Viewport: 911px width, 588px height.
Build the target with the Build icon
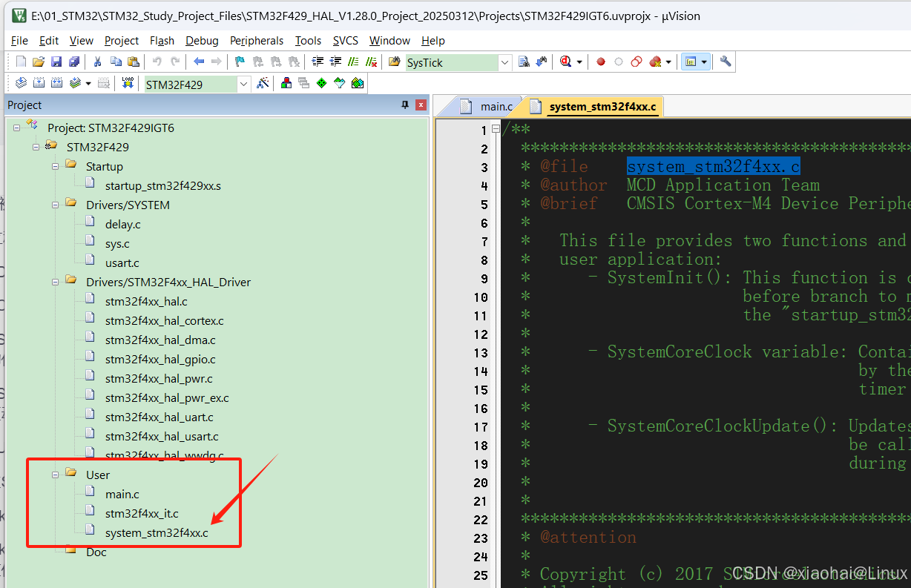tap(39, 83)
